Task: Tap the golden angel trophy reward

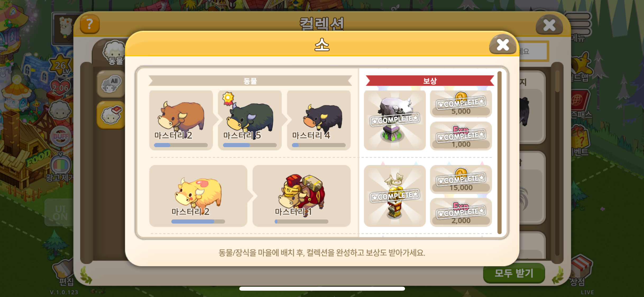Action: point(395,196)
